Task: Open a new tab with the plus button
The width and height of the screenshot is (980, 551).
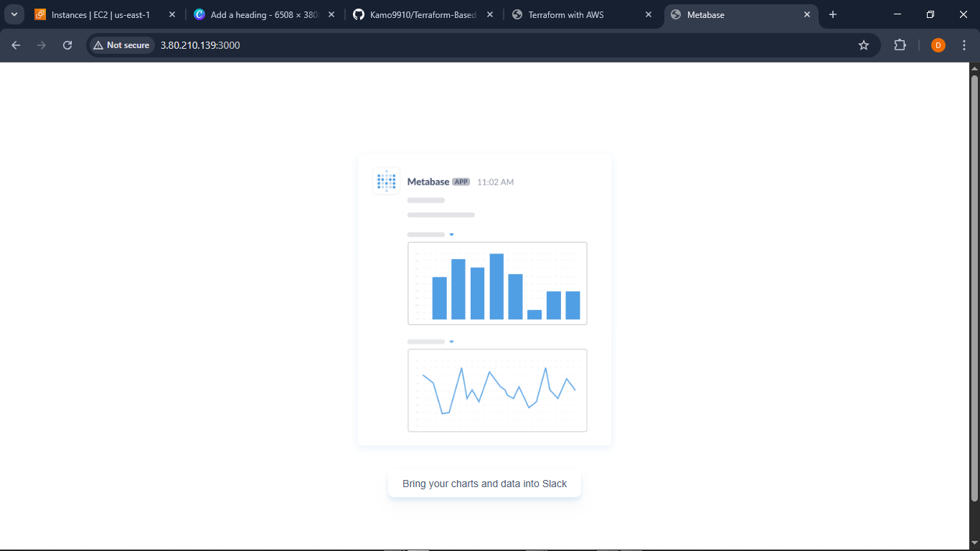Action: pos(833,14)
